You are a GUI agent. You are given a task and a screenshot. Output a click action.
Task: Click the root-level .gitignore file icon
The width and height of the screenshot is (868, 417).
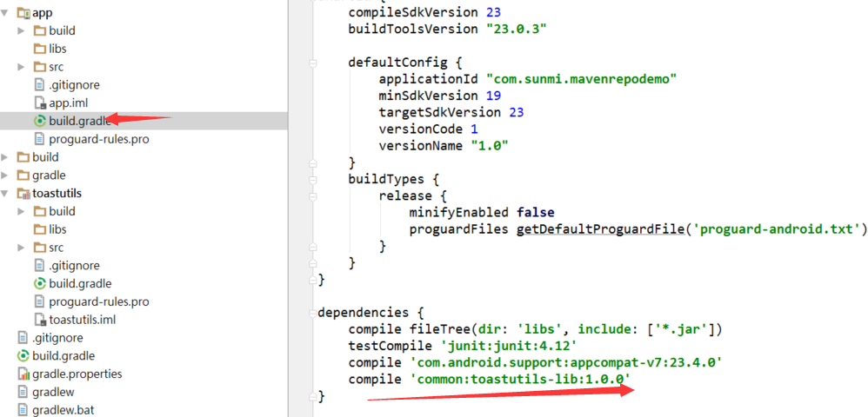[x=23, y=337]
